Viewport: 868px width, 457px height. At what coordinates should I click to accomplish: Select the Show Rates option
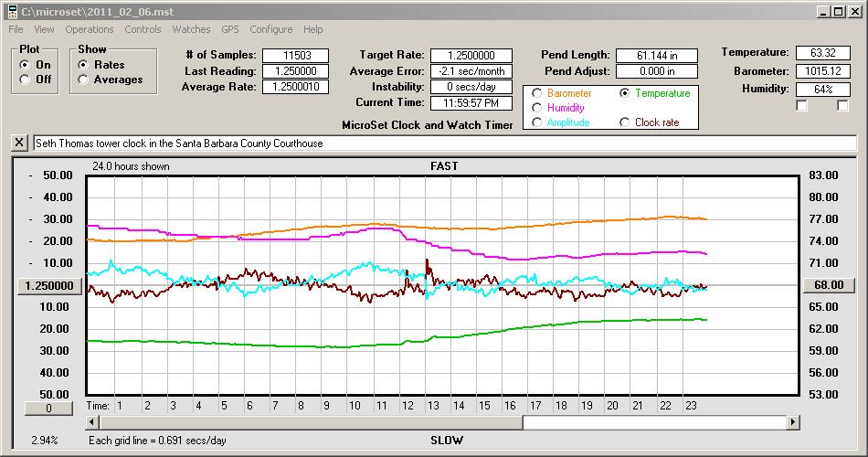83,65
